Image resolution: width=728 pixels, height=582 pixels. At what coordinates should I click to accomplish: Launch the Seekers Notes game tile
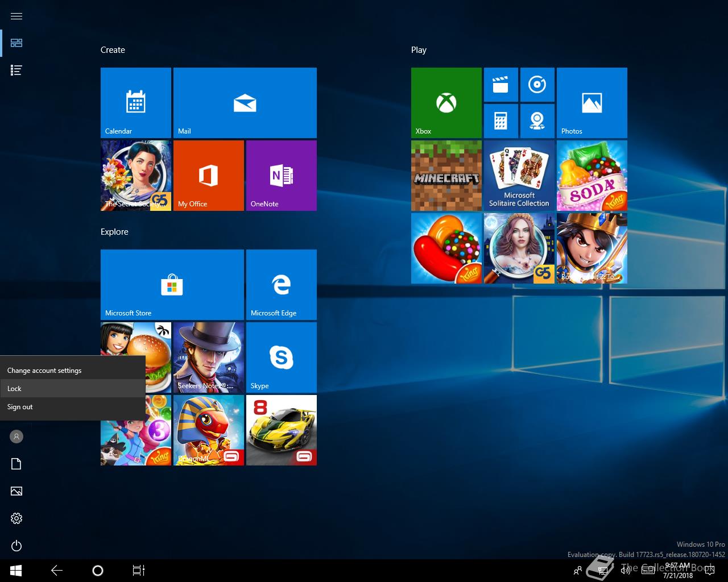point(209,357)
